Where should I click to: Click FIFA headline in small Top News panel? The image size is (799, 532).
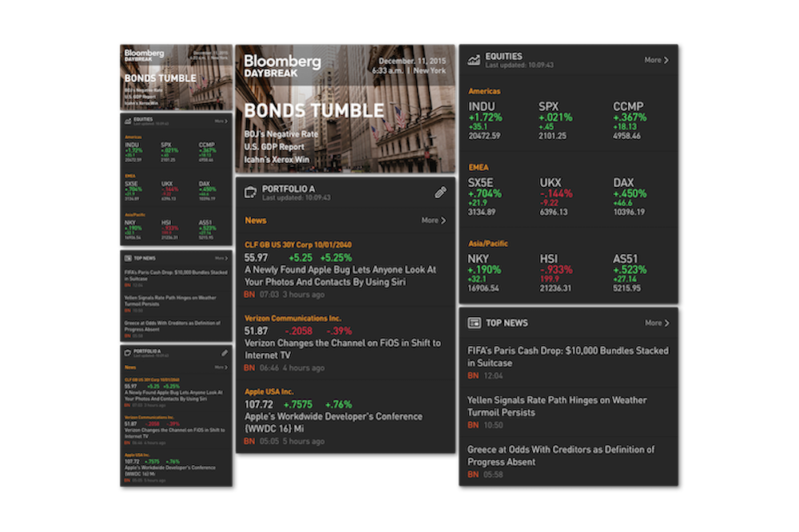coord(176,276)
